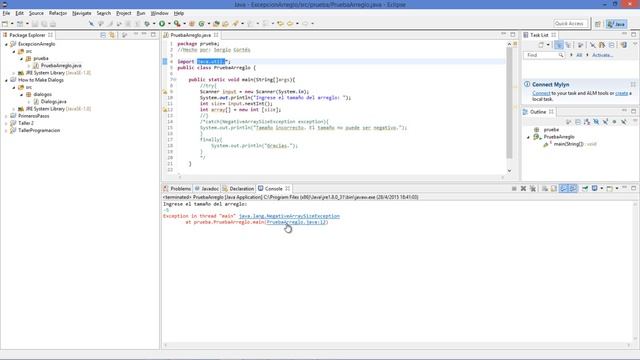Click the Back navigation yellow arrow

(290, 24)
